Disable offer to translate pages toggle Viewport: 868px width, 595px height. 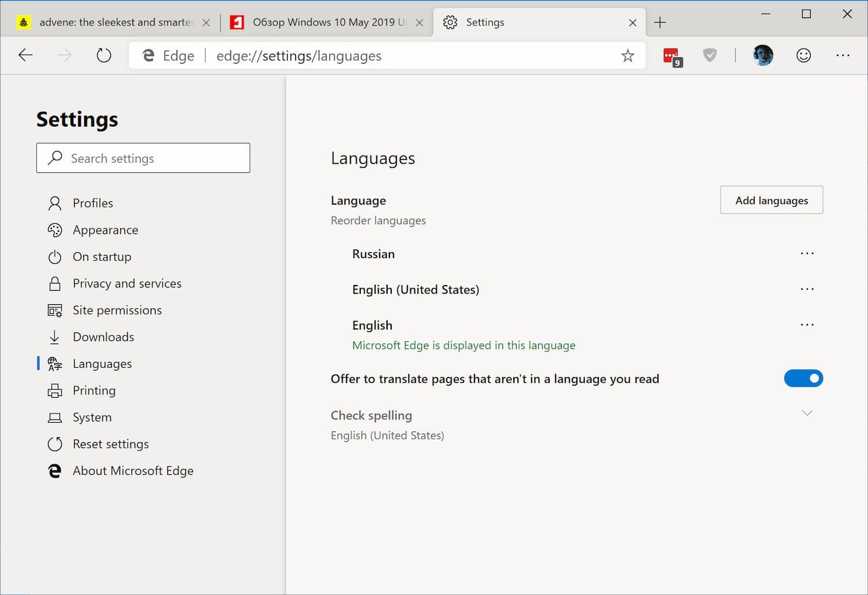tap(804, 378)
